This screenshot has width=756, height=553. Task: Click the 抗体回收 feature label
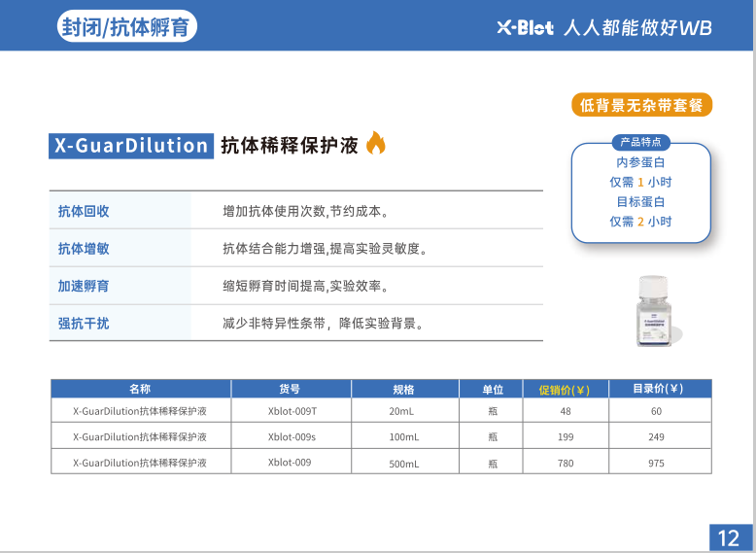84,211
